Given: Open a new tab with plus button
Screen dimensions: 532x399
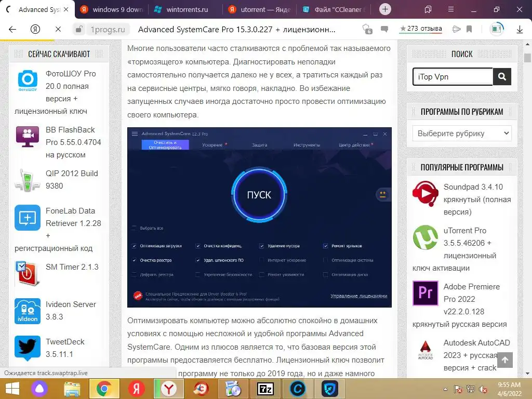Looking at the screenshot, I should 385,9.
